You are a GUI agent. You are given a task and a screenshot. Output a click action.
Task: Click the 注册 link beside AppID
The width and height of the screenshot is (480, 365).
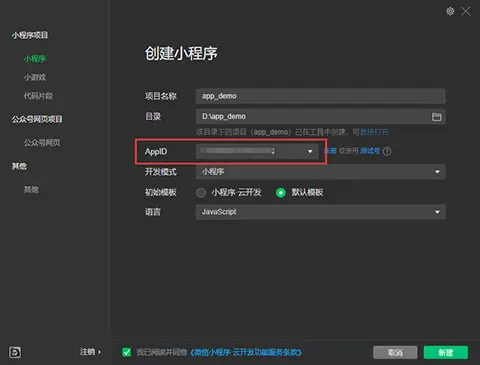(330, 151)
